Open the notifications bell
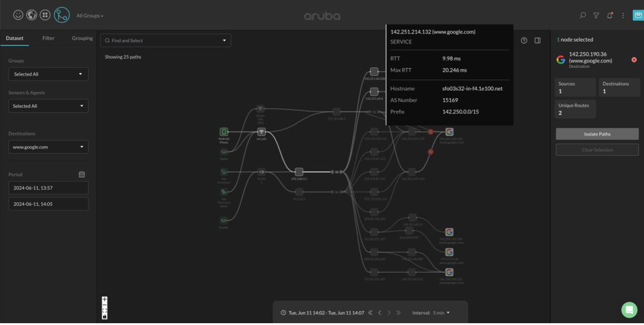 609,15
